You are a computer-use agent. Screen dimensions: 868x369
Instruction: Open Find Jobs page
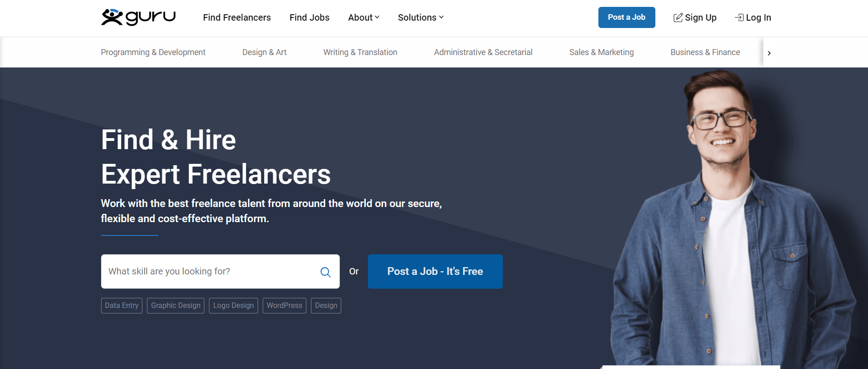pyautogui.click(x=310, y=17)
